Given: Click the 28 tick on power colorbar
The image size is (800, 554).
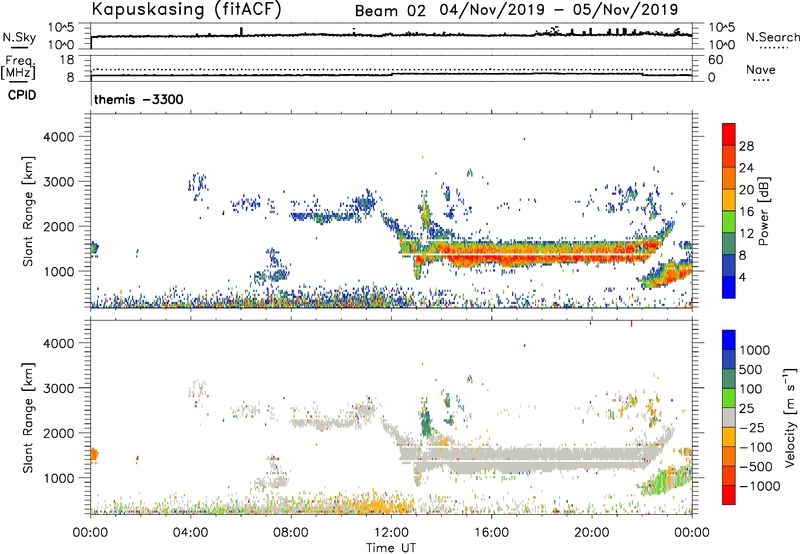Looking at the screenshot, I should coord(746,146).
